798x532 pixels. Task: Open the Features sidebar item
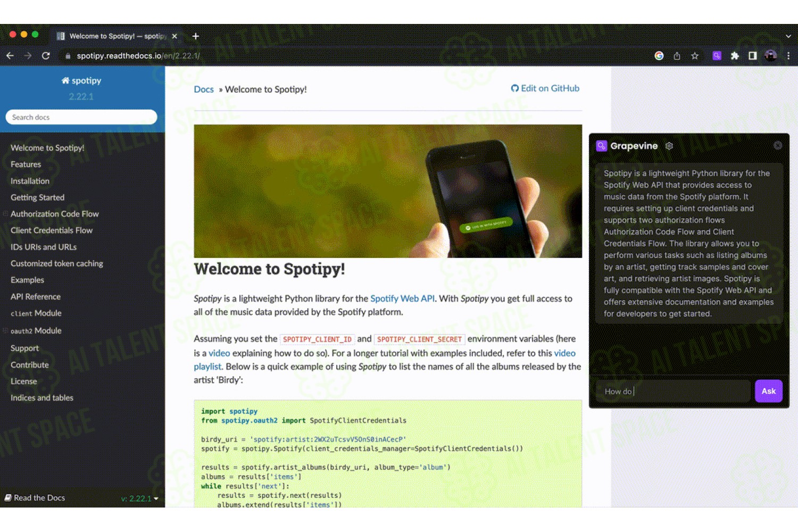pyautogui.click(x=26, y=164)
